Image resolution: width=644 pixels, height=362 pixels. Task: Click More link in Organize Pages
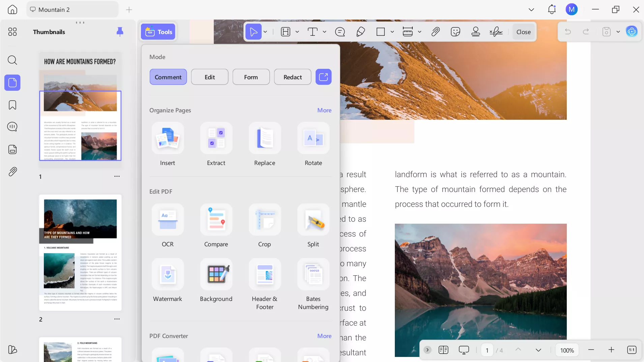[x=324, y=110]
